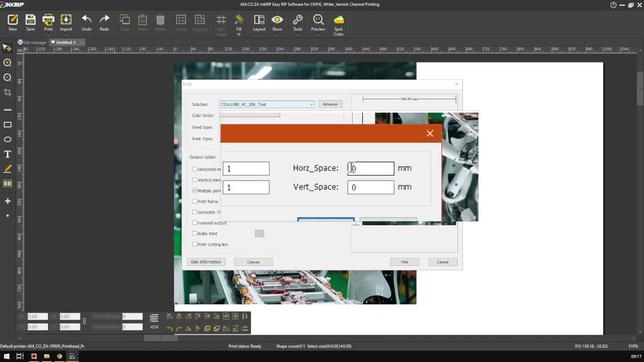Click the Vert_Space input field

point(371,187)
